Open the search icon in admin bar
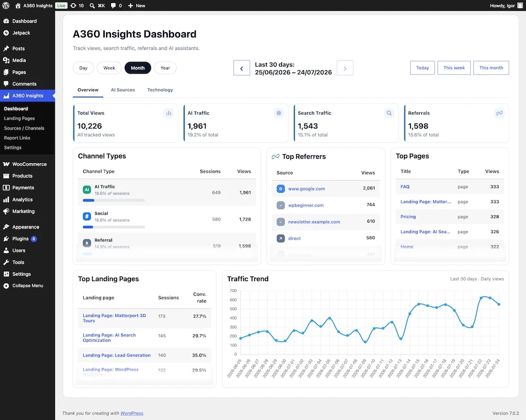Viewport: 526px width, 420px height. [x=92, y=5]
